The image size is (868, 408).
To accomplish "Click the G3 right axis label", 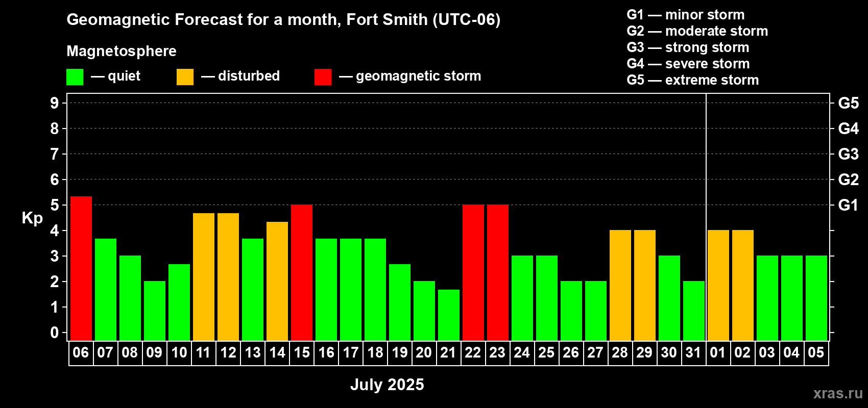I will pyautogui.click(x=849, y=154).
